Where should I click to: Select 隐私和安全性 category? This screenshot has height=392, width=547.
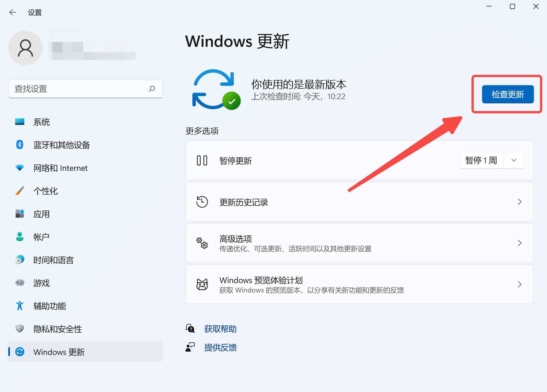click(x=85, y=329)
